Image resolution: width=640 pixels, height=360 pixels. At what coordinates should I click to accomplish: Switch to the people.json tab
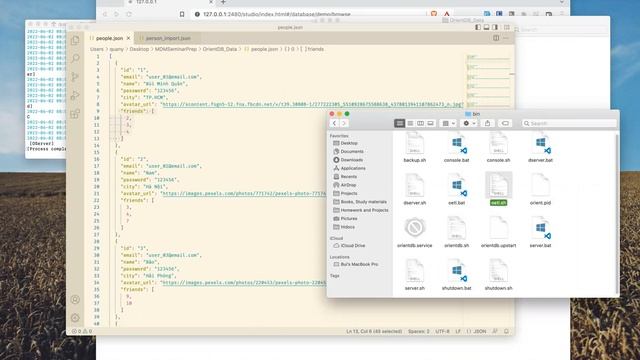pos(109,38)
